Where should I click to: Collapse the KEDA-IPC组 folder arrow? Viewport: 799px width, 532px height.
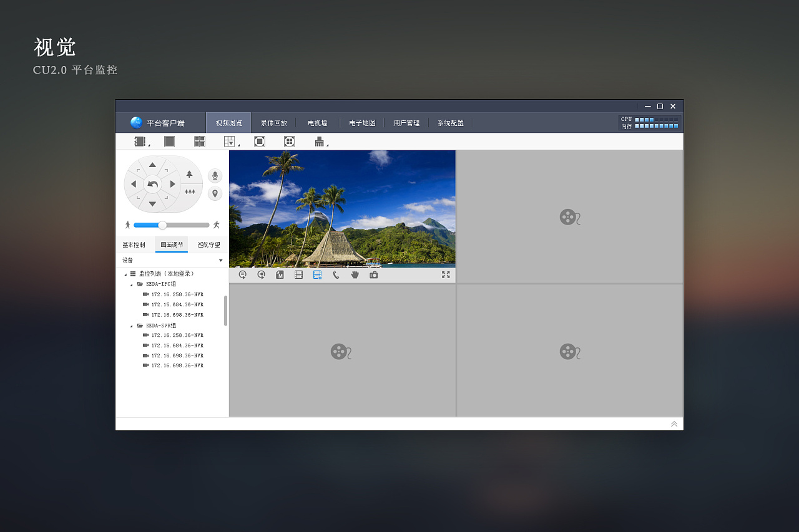point(132,284)
